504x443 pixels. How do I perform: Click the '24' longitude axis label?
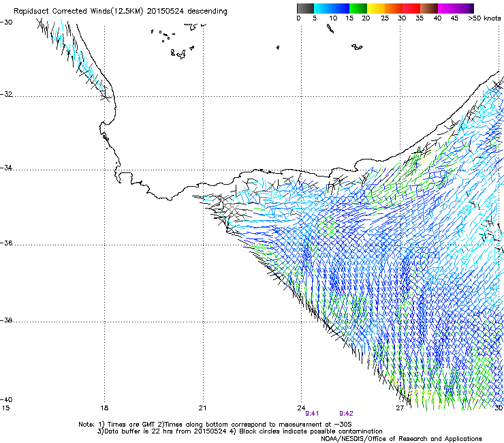(301, 408)
